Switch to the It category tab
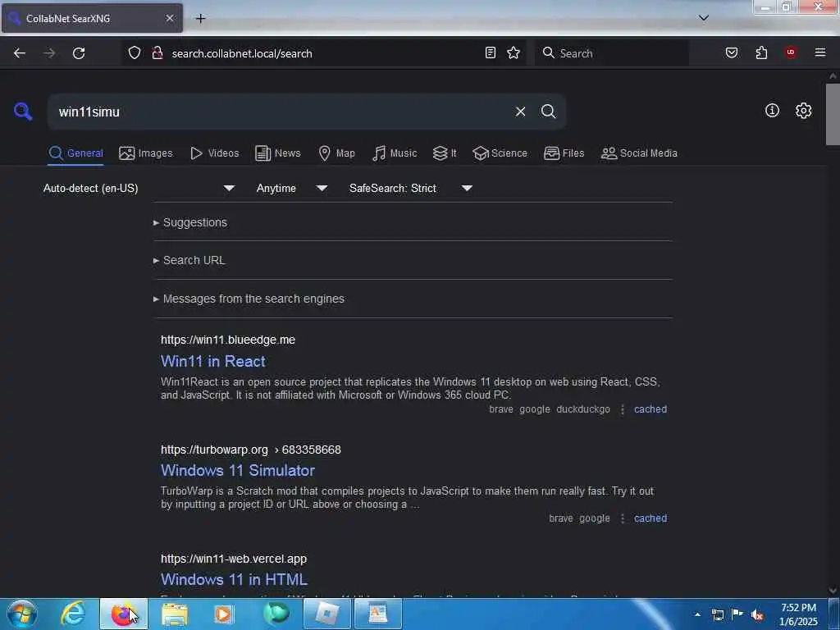The height and width of the screenshot is (630, 840). pos(445,153)
